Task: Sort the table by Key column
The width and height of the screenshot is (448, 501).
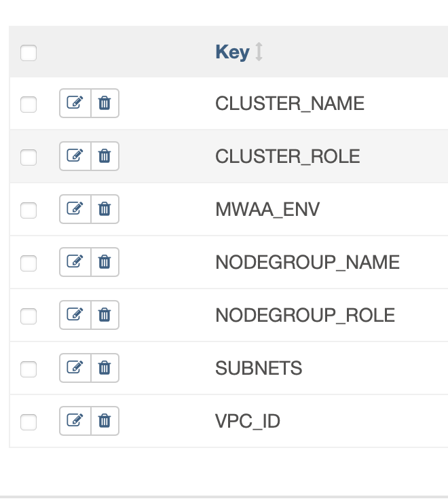Action: tap(232, 52)
